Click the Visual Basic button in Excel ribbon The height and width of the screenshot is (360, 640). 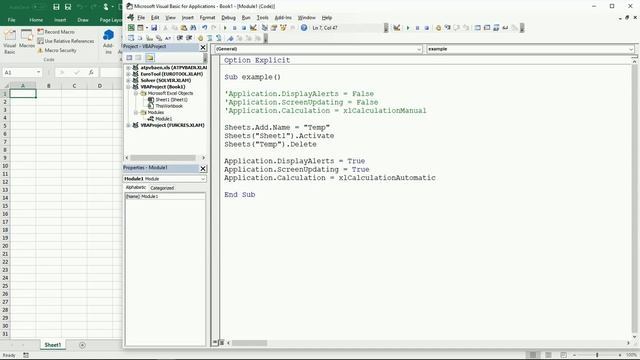(x=9, y=42)
